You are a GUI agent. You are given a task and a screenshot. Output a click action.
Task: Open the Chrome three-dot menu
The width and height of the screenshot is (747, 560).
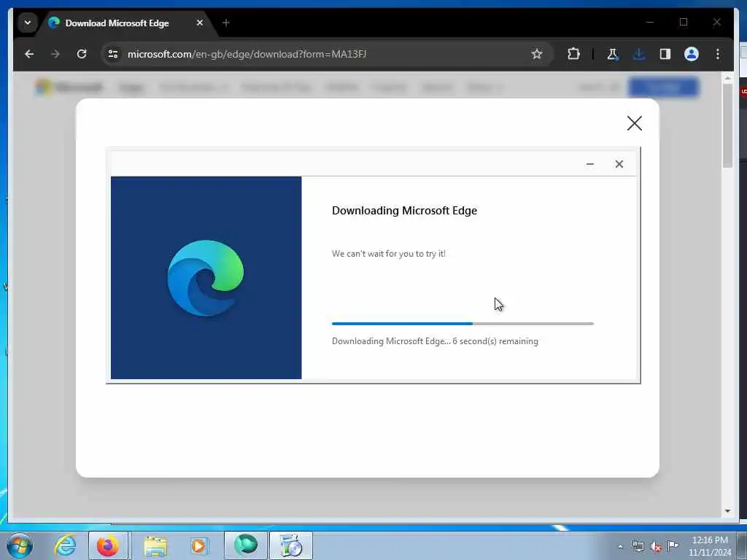pyautogui.click(x=718, y=54)
